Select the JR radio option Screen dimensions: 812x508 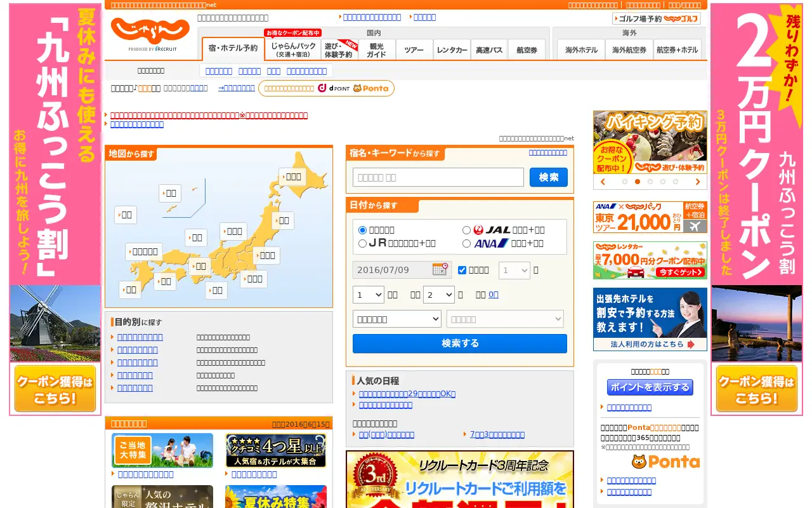click(x=363, y=243)
